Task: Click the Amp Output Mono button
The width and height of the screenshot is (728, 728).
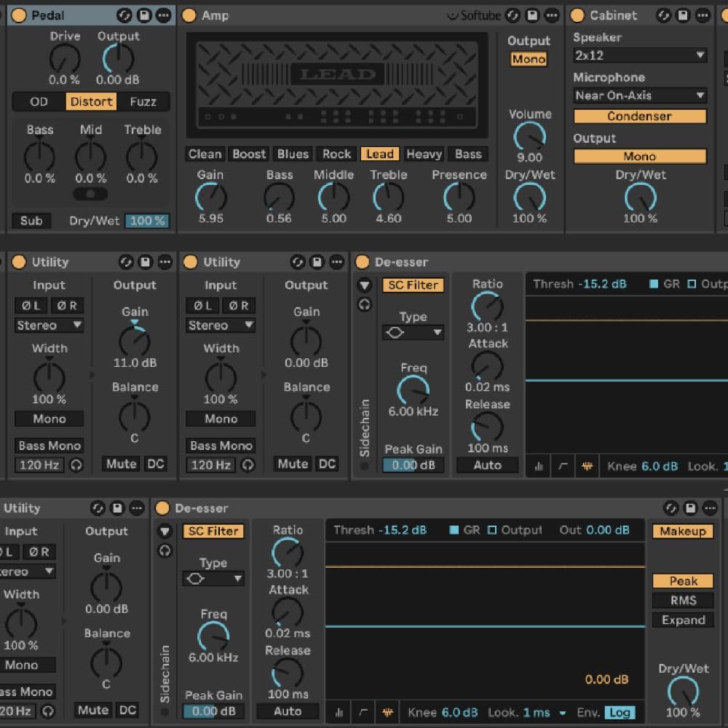Action: click(529, 60)
